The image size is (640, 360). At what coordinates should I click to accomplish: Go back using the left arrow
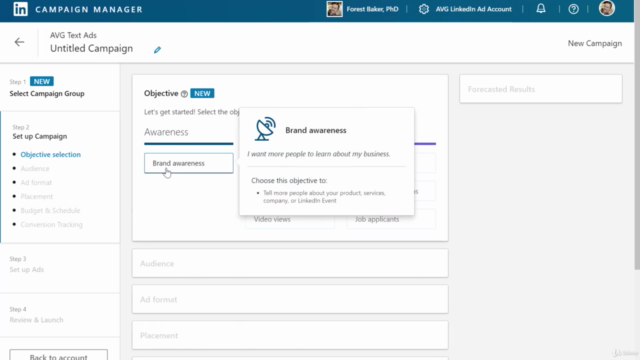(19, 42)
